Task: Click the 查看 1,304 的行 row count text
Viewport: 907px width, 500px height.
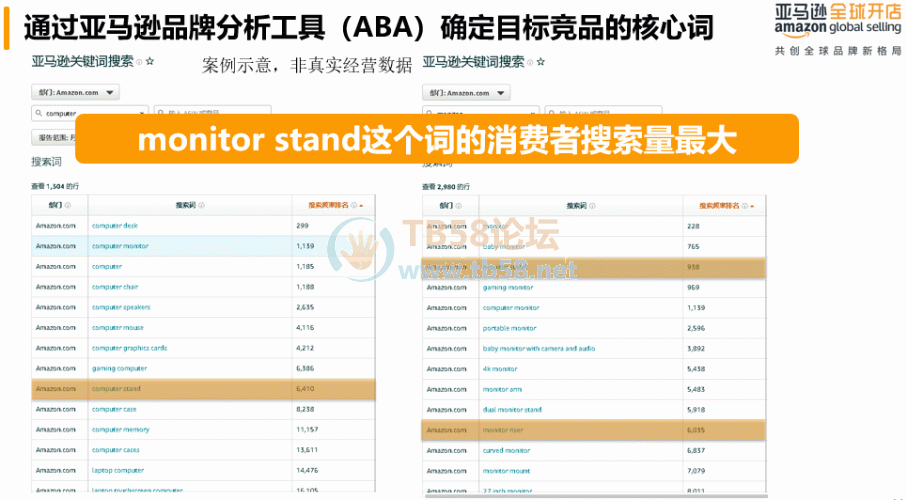Action: [55, 186]
